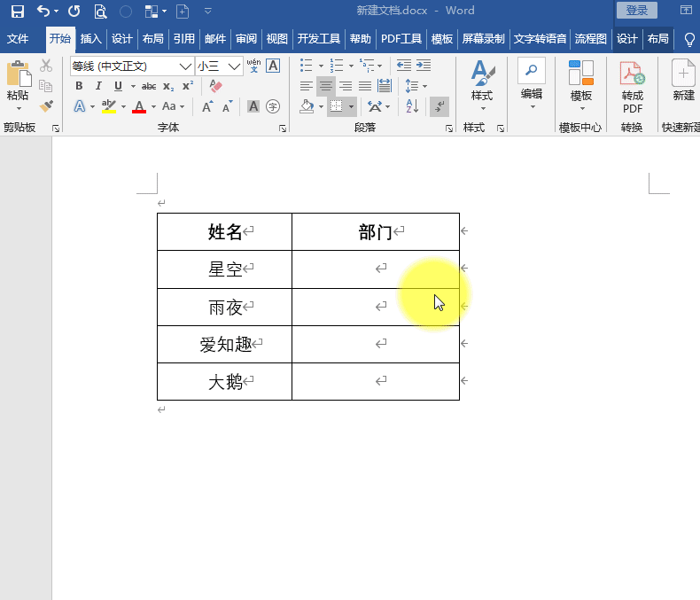The image size is (700, 600).
Task: Open print preview from quick access toolbar
Action: pos(100,12)
